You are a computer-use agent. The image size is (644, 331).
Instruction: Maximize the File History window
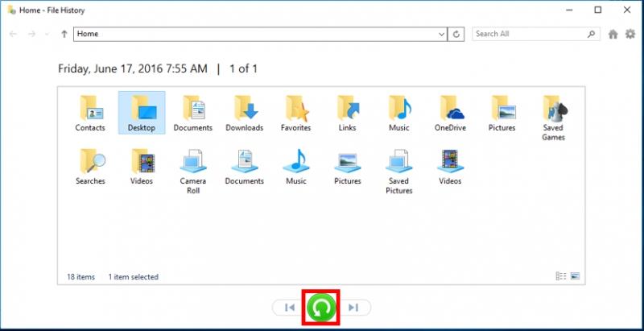(x=598, y=10)
